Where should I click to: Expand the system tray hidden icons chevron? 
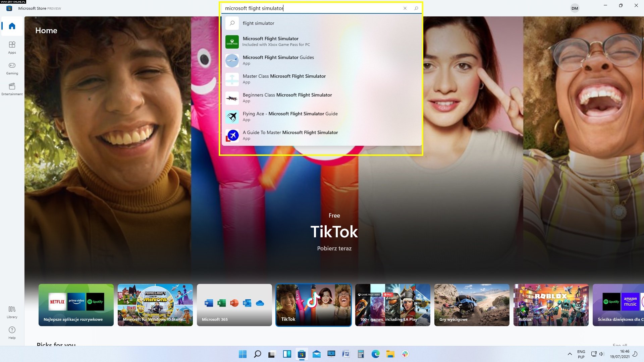(570, 354)
